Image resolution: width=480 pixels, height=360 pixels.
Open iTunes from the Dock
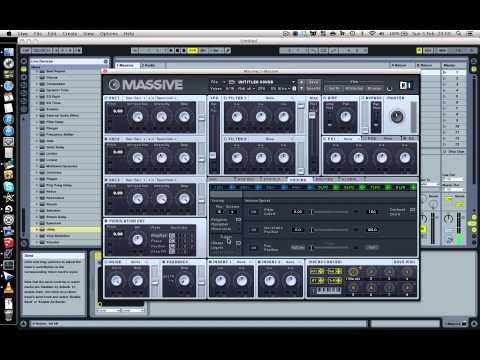pyautogui.click(x=9, y=119)
